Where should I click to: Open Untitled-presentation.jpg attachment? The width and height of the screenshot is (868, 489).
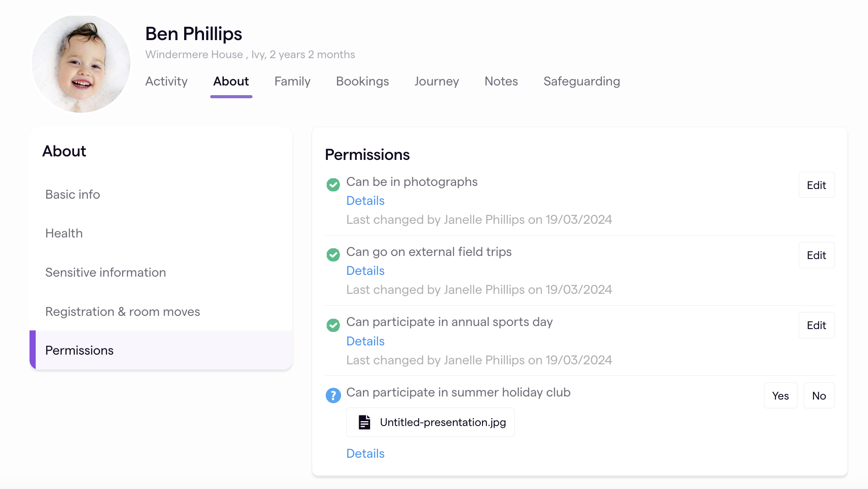click(x=442, y=422)
